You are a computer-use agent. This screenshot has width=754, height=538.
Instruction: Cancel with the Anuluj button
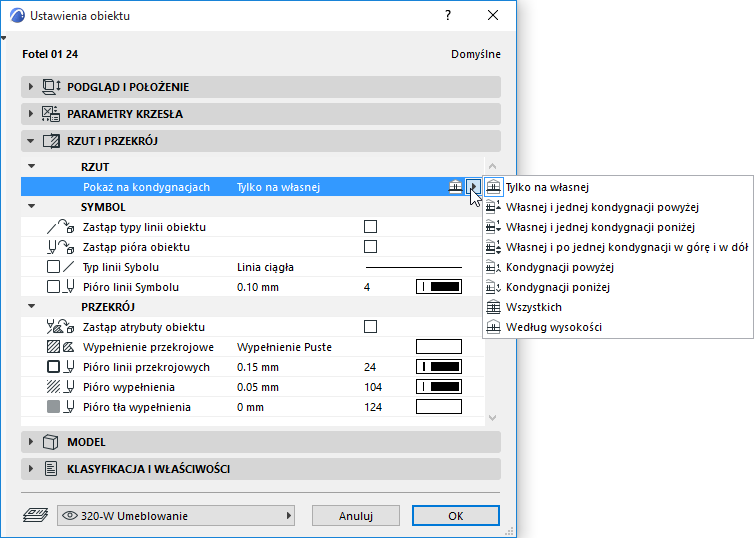[356, 516]
